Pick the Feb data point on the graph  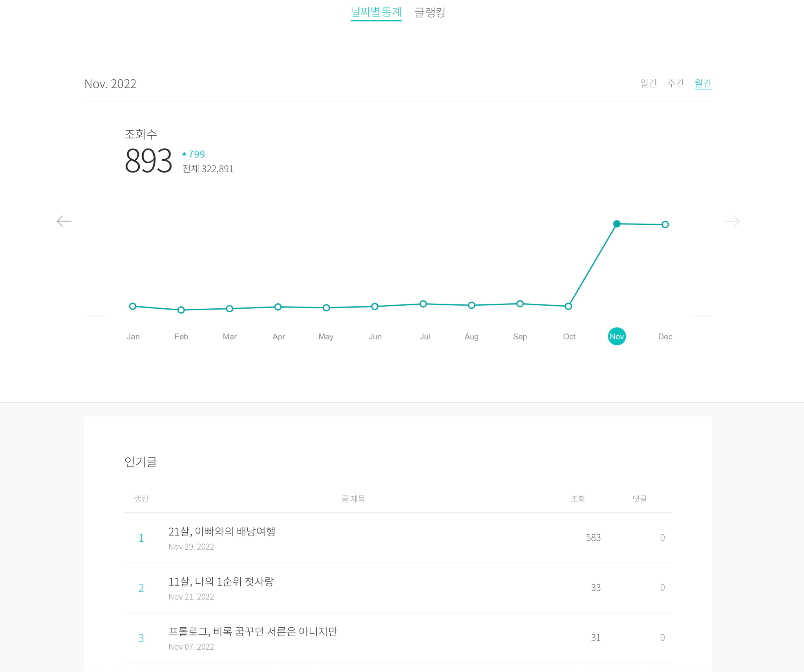(x=181, y=310)
